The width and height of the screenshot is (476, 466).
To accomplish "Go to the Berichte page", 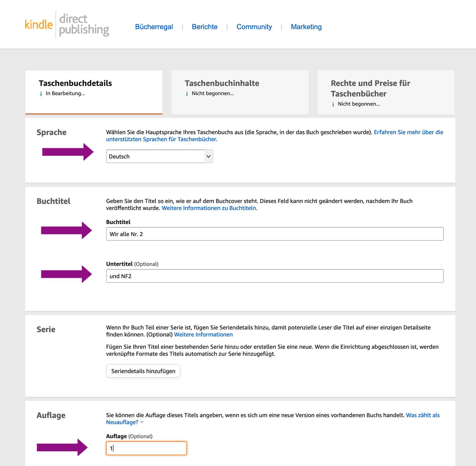I will [204, 27].
